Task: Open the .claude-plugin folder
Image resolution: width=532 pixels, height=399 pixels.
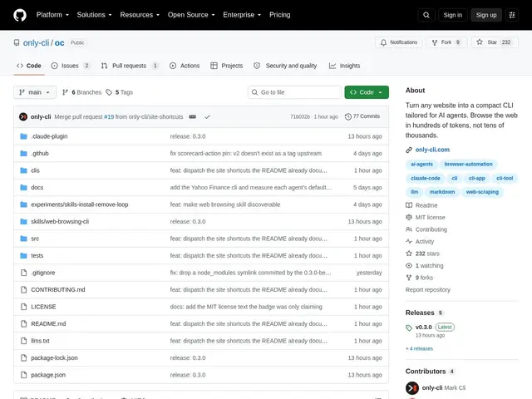Action: tap(49, 136)
